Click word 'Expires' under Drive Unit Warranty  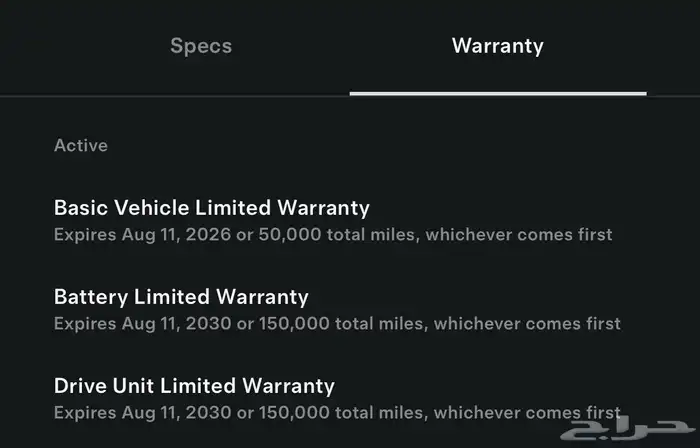(85, 413)
